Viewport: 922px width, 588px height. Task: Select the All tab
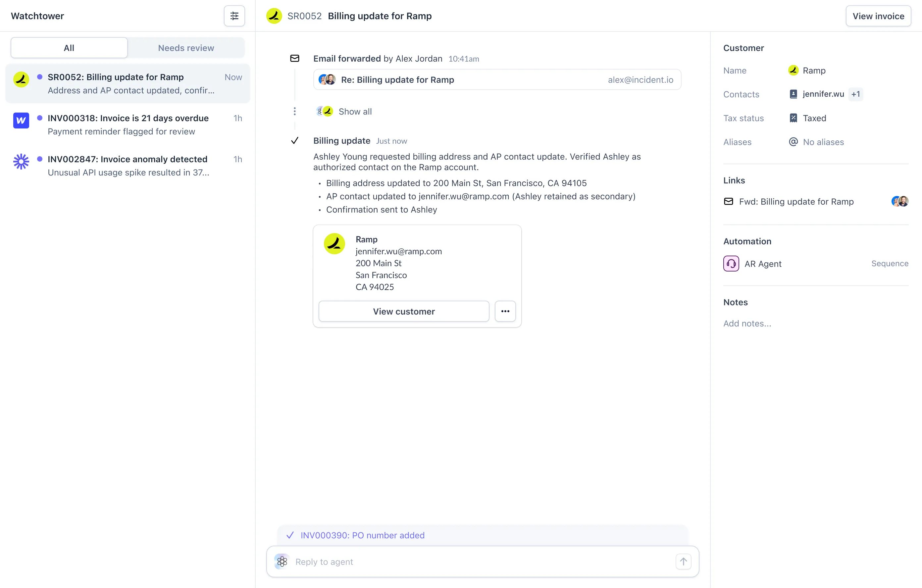point(69,48)
